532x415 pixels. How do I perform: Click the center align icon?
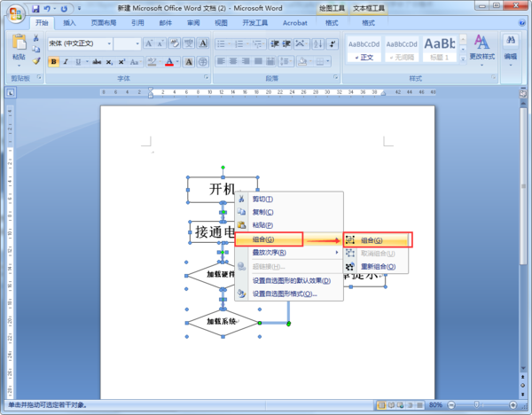pos(233,61)
